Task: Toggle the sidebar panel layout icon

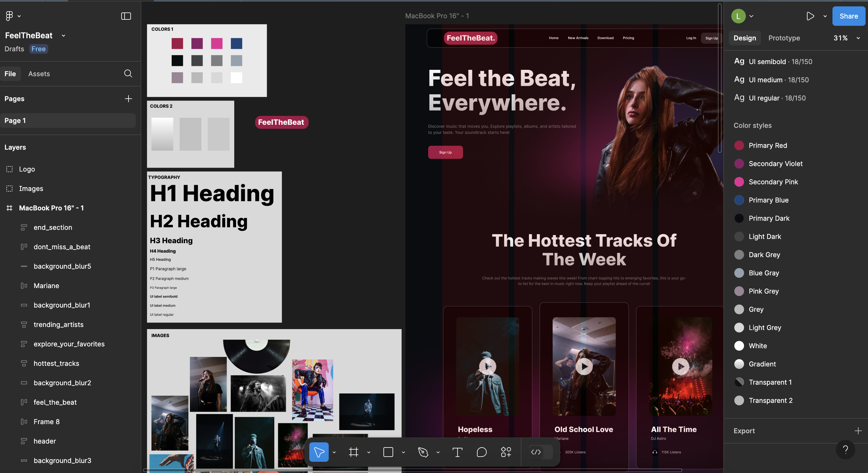Action: (126, 16)
